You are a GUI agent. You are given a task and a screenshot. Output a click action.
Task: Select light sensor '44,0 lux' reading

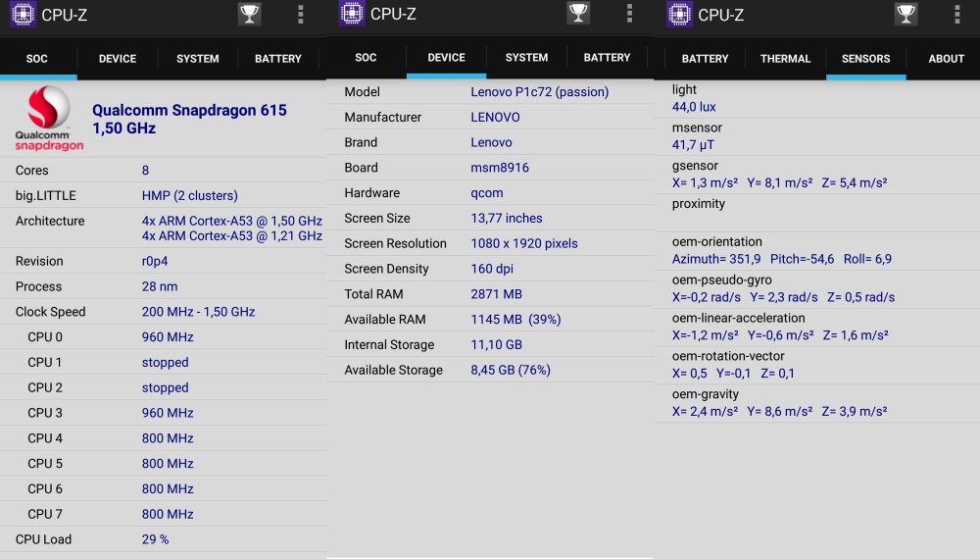(694, 107)
